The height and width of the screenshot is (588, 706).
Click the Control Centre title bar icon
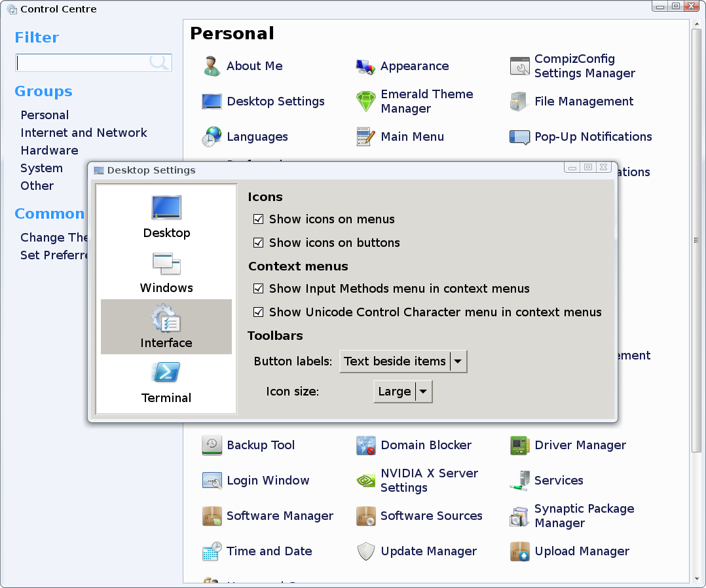tap(12, 9)
